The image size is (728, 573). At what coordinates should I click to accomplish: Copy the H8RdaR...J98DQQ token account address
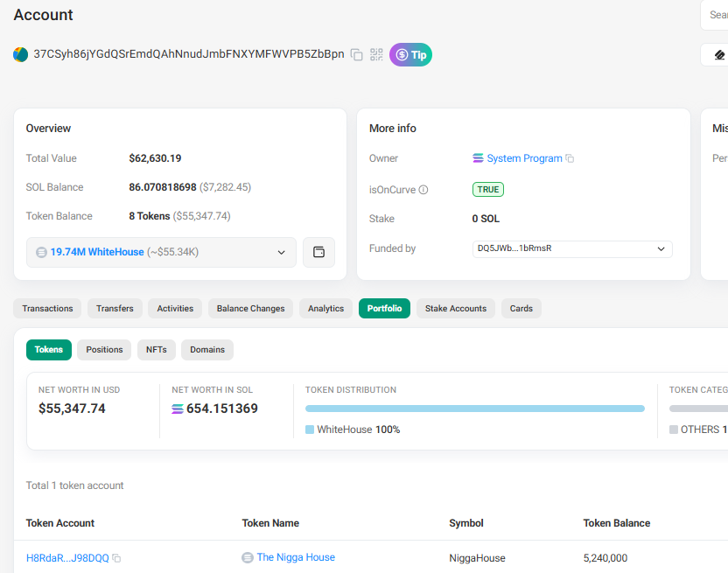click(117, 558)
